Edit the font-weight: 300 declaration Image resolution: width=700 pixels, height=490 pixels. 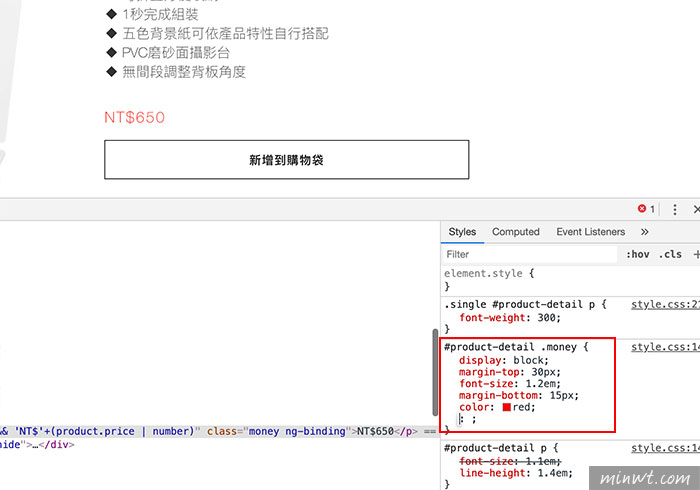[x=510, y=317]
